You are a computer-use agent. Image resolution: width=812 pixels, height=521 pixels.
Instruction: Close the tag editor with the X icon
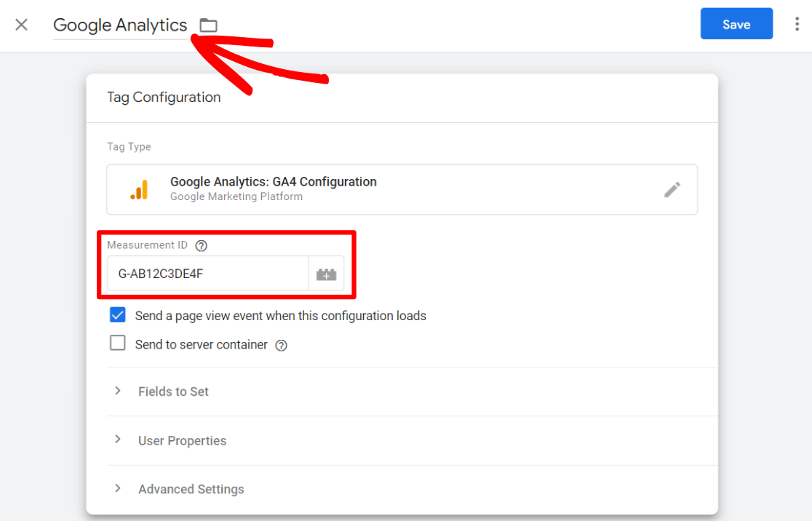21,24
